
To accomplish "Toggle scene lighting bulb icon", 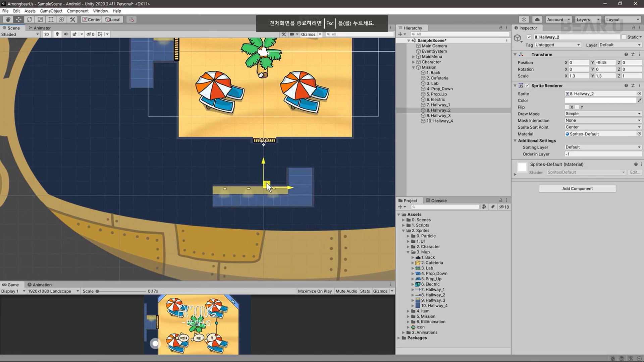I will [57, 34].
